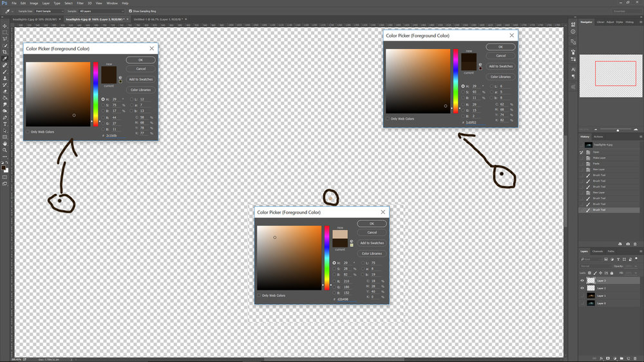Delete current state in History panel

(x=635, y=244)
